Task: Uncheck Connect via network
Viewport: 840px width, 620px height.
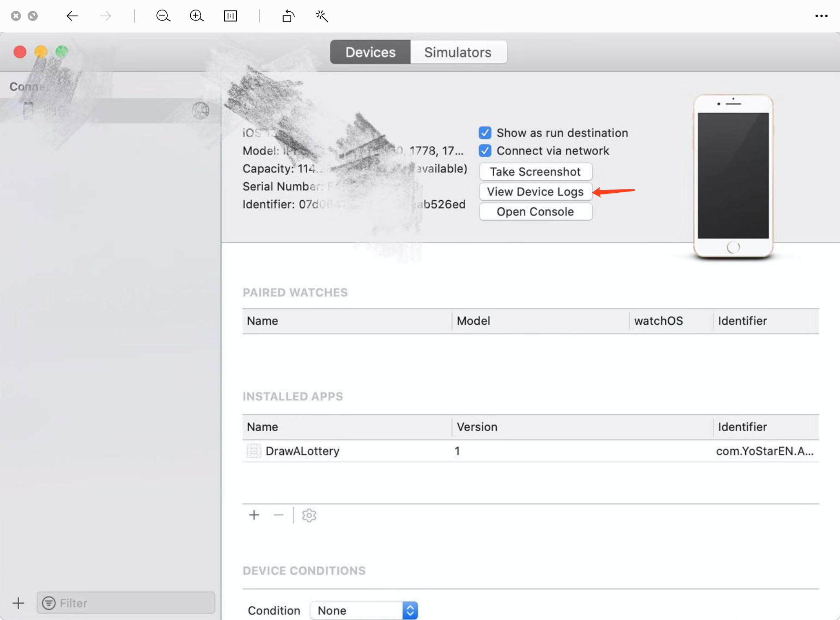Action: (x=485, y=151)
